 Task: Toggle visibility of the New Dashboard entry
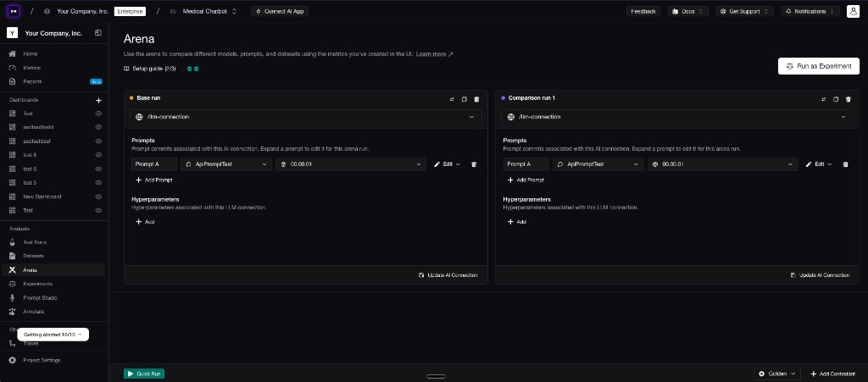98,197
